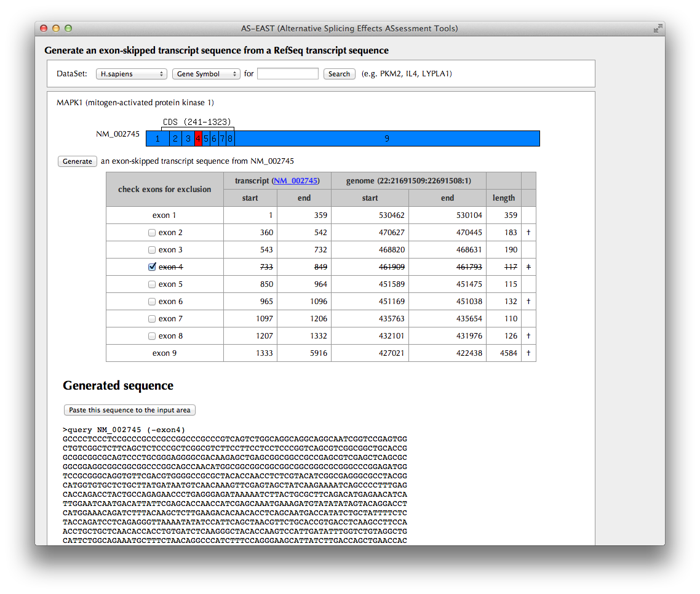Click the red exon 4 block in diagram
Image resolution: width=700 pixels, height=594 pixels.
198,138
